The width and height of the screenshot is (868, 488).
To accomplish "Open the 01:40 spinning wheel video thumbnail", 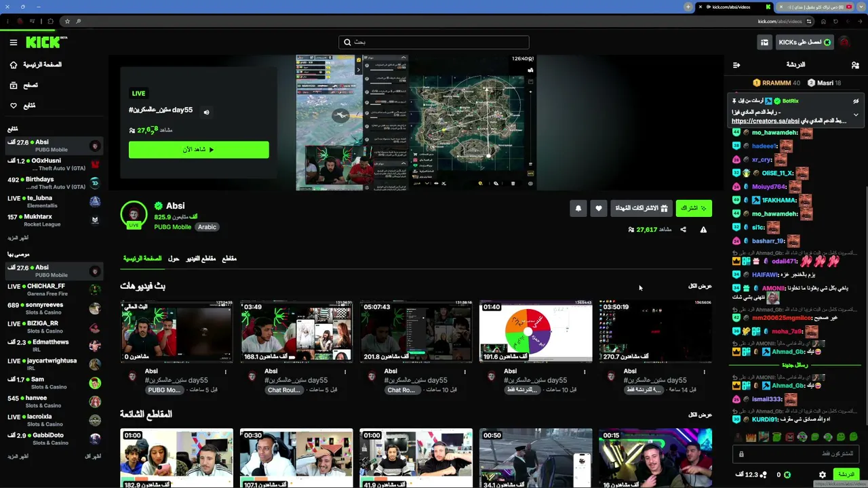I will [536, 332].
